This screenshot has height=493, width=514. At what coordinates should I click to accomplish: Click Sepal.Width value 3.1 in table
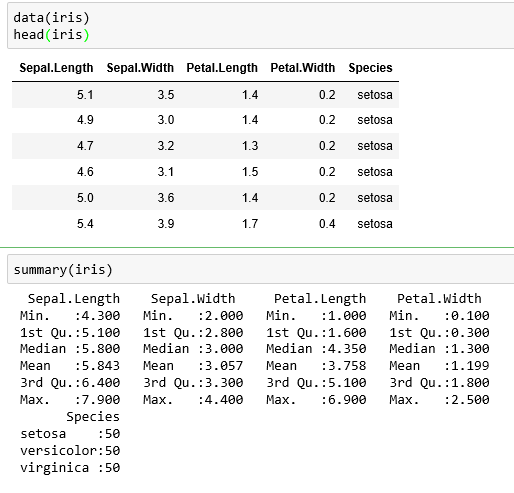[166, 172]
